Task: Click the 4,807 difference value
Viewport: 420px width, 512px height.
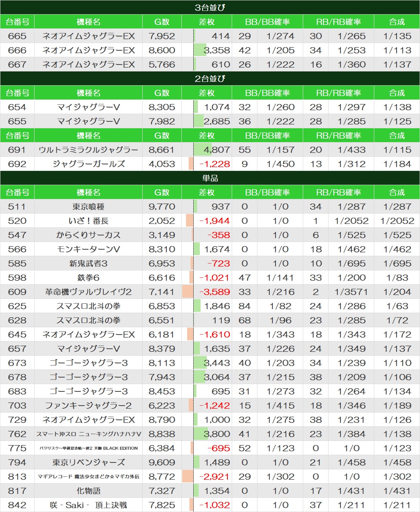Action: click(217, 150)
